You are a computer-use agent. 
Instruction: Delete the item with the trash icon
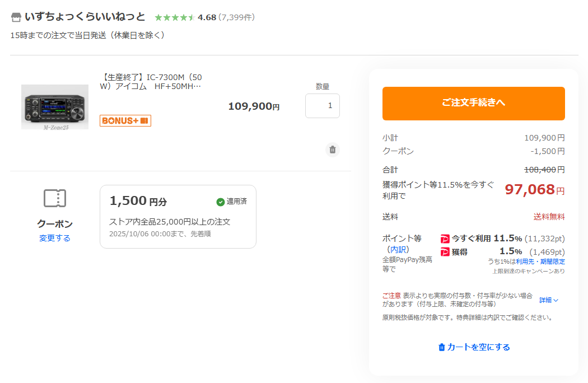[x=333, y=150]
